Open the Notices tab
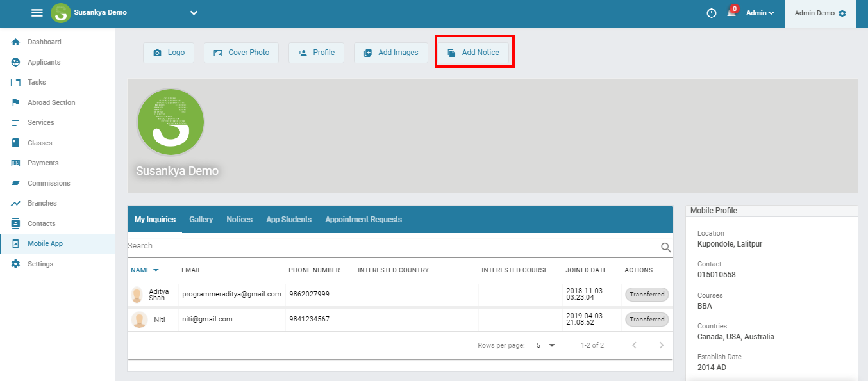 [239, 220]
